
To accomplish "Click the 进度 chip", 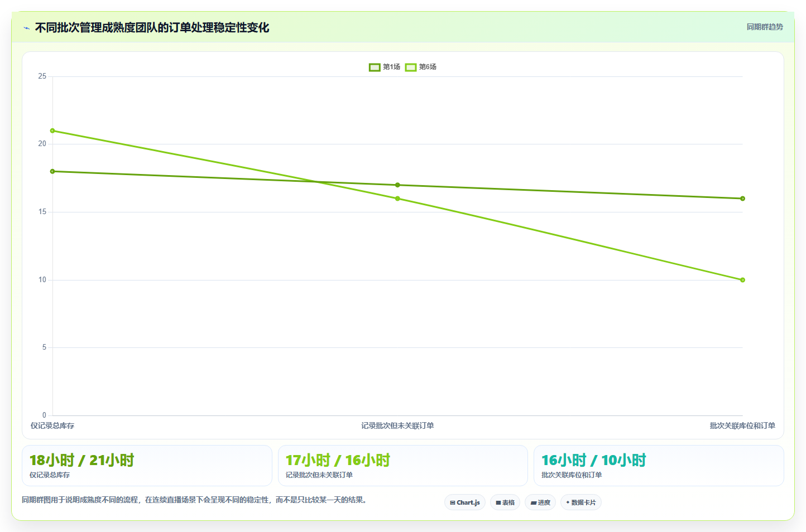I will [x=540, y=502].
